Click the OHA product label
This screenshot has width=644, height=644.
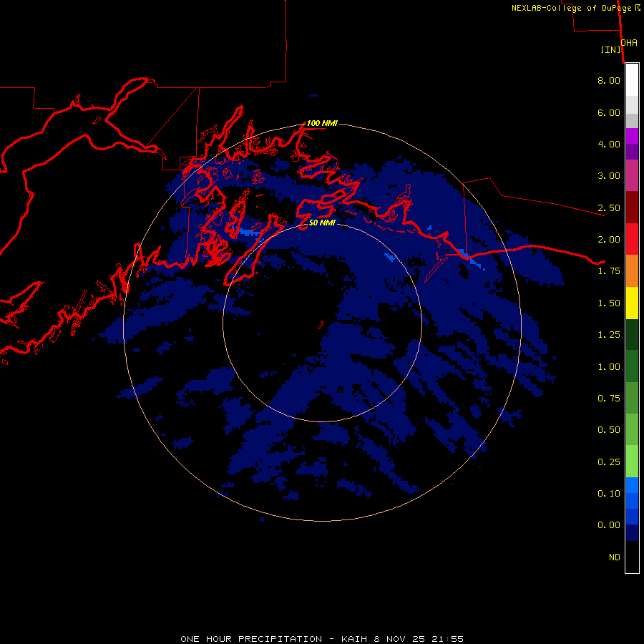coord(629,43)
